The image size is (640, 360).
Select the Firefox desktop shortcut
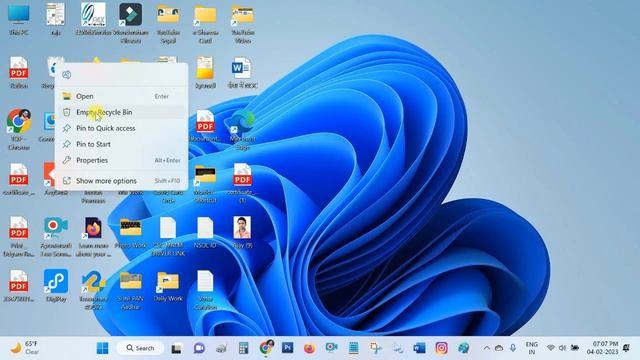point(93,237)
